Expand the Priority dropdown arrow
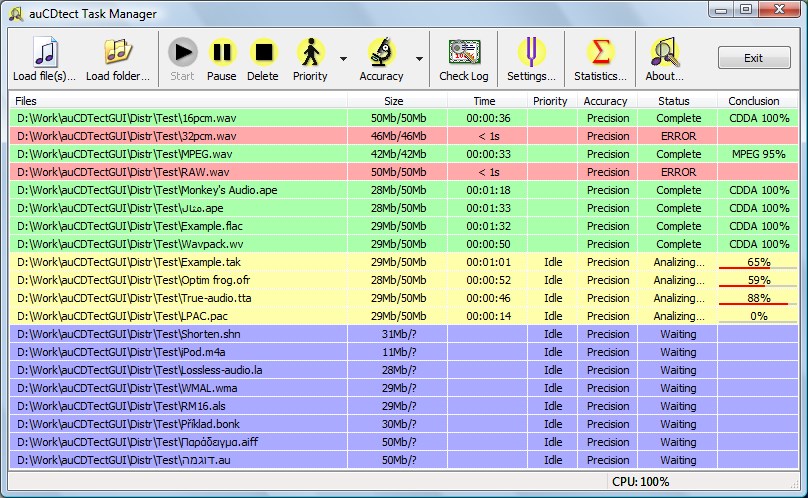 coord(343,59)
